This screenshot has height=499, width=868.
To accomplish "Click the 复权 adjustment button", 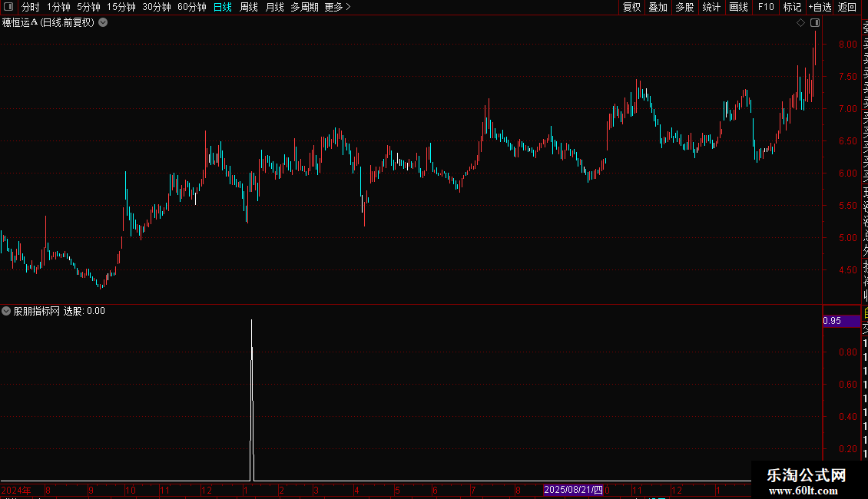I will point(631,7).
